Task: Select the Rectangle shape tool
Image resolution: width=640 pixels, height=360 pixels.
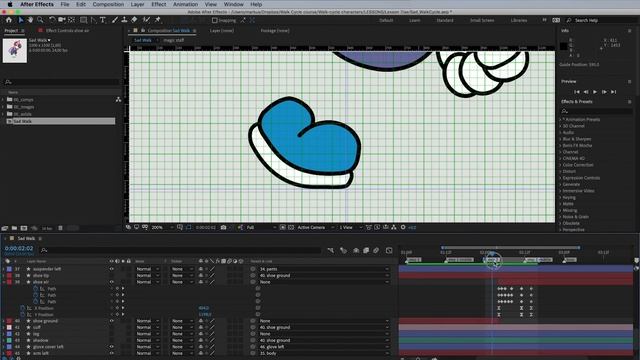Action: pyautogui.click(x=83, y=20)
